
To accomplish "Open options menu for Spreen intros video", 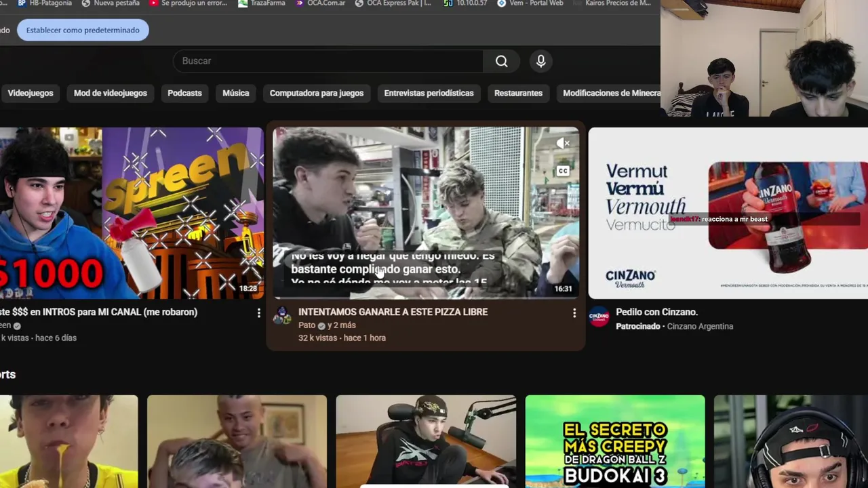I will [258, 312].
